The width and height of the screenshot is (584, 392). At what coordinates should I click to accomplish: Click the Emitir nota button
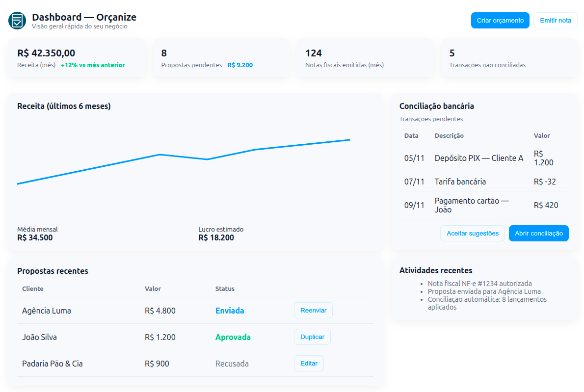(x=555, y=21)
